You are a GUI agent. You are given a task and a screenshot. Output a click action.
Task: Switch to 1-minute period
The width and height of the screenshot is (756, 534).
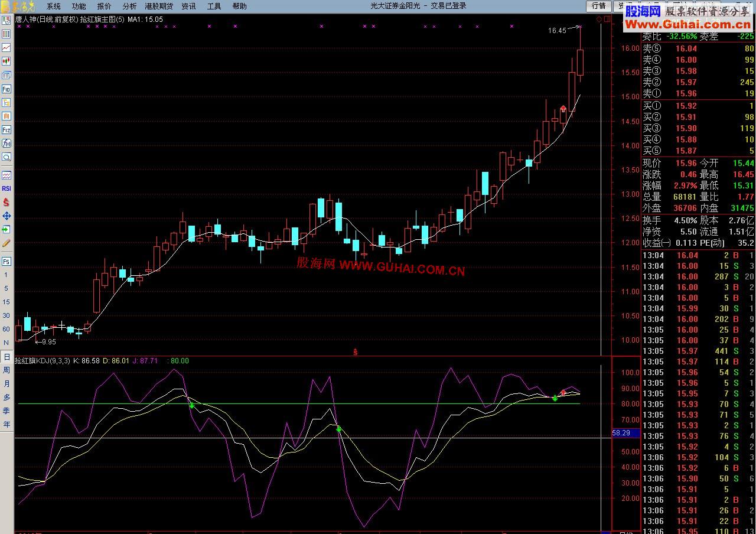click(x=6, y=275)
